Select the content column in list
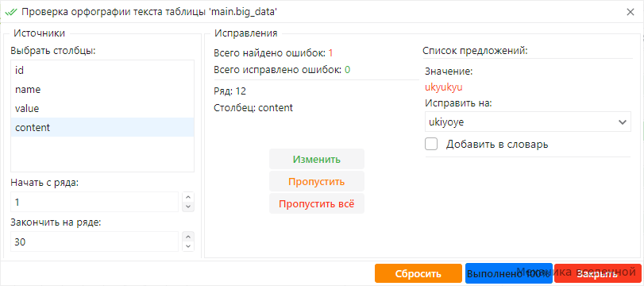 coord(102,127)
